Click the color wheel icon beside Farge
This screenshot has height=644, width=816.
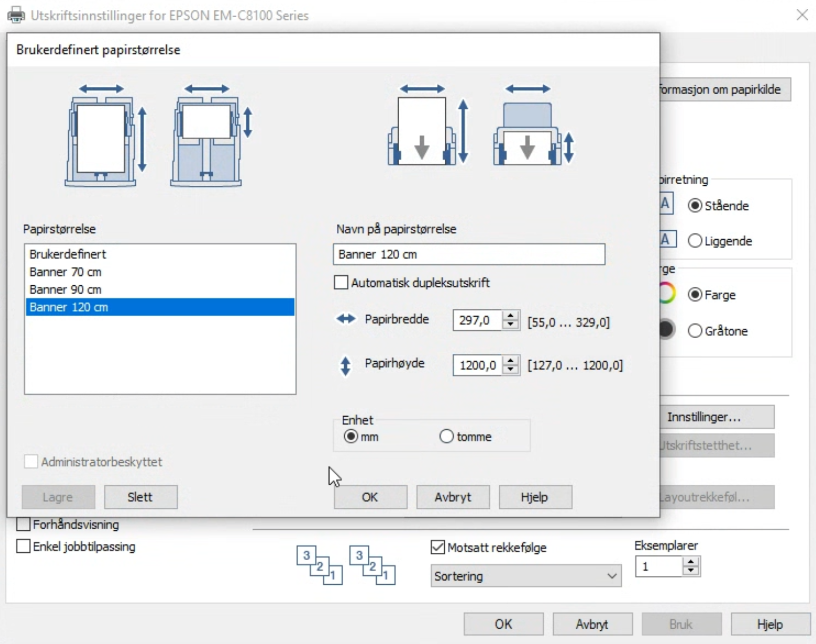pos(667,294)
